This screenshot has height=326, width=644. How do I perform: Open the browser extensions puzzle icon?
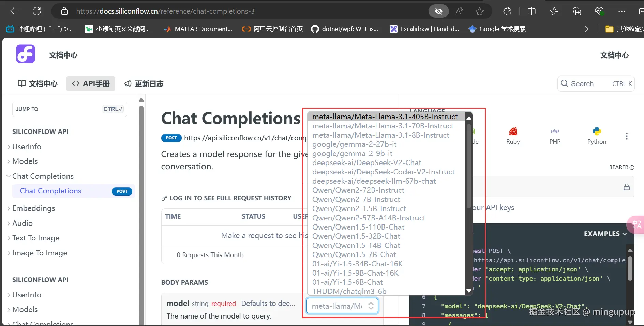507,11
